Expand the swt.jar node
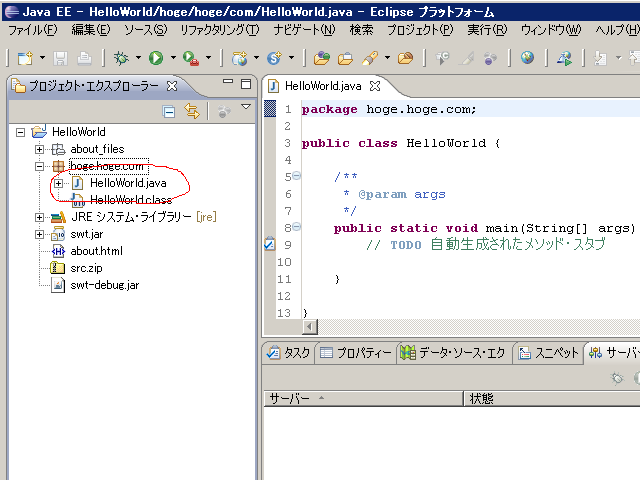Image resolution: width=640 pixels, height=480 pixels. (39, 234)
